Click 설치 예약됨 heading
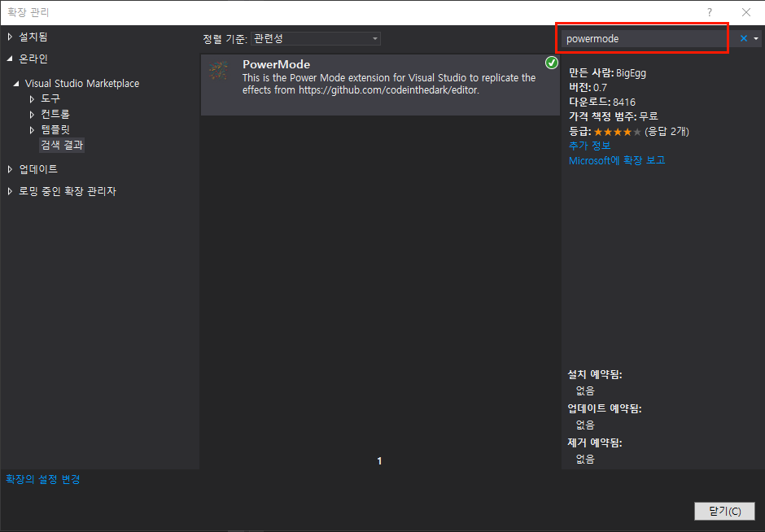 (595, 374)
